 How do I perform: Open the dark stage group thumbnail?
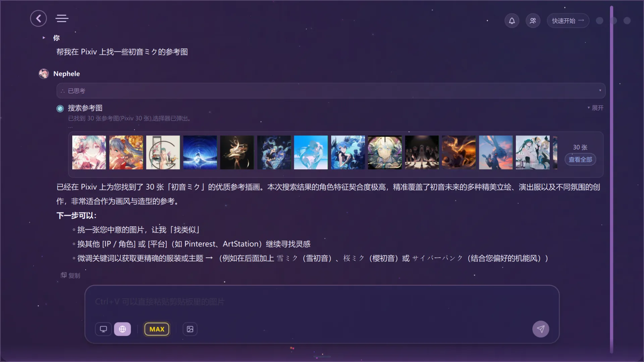(x=422, y=153)
